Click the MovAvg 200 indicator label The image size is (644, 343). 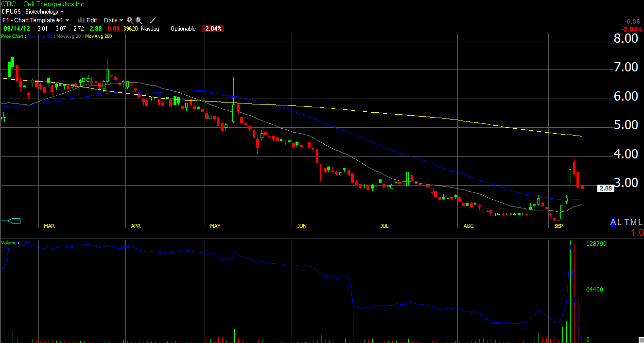coord(98,36)
